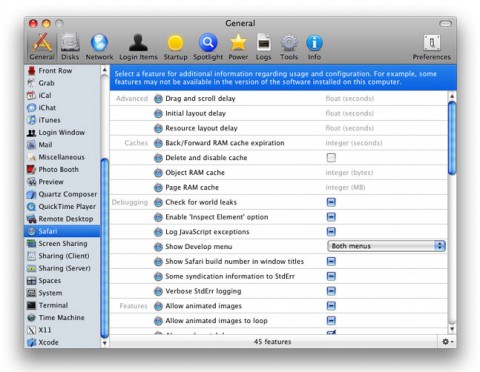The image size is (480, 372).
Task: Click the sidebar blue scrollbar thumb
Action: [104, 248]
